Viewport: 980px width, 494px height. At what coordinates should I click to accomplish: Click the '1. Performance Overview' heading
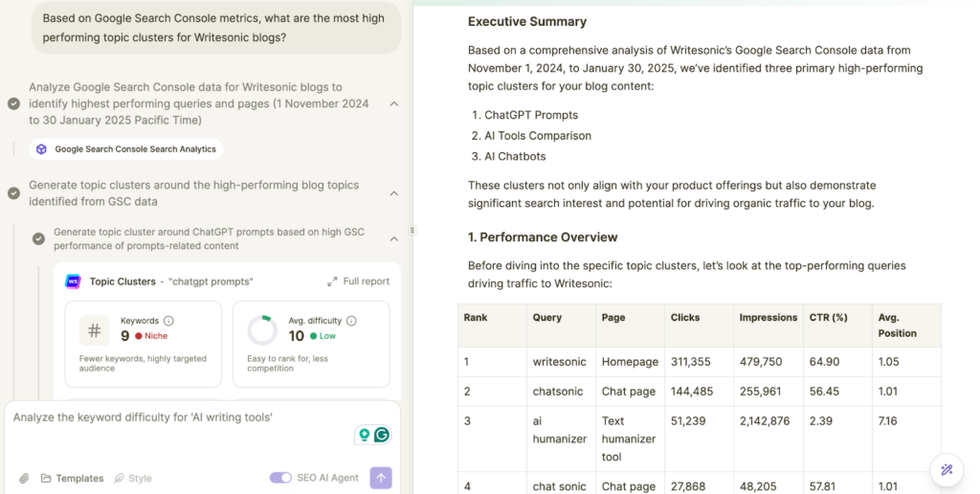coord(543,237)
